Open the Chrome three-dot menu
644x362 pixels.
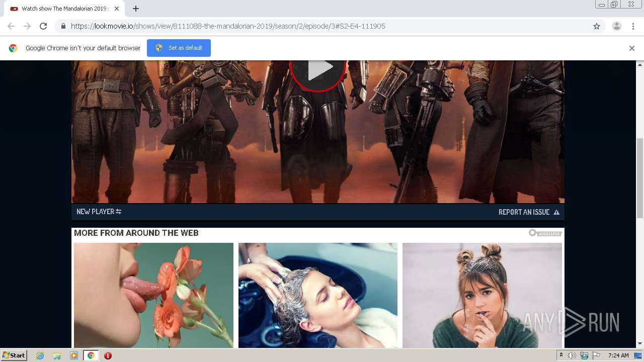[x=633, y=26]
